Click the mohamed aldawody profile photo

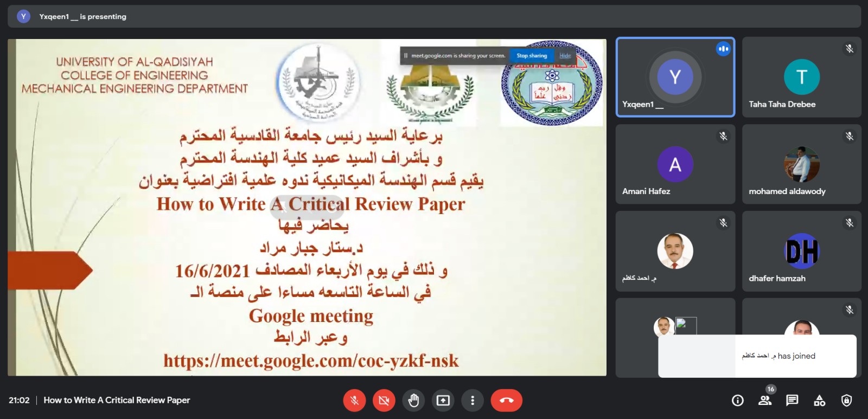click(802, 164)
